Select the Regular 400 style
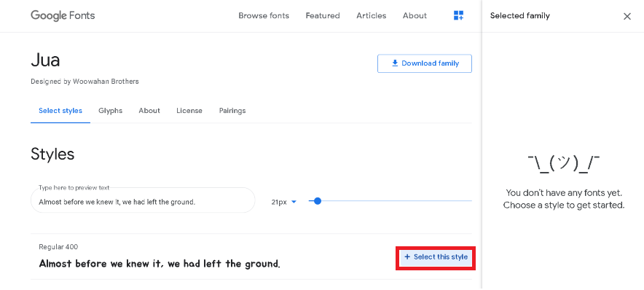Screen dimensions: 644x290 [x=436, y=257]
